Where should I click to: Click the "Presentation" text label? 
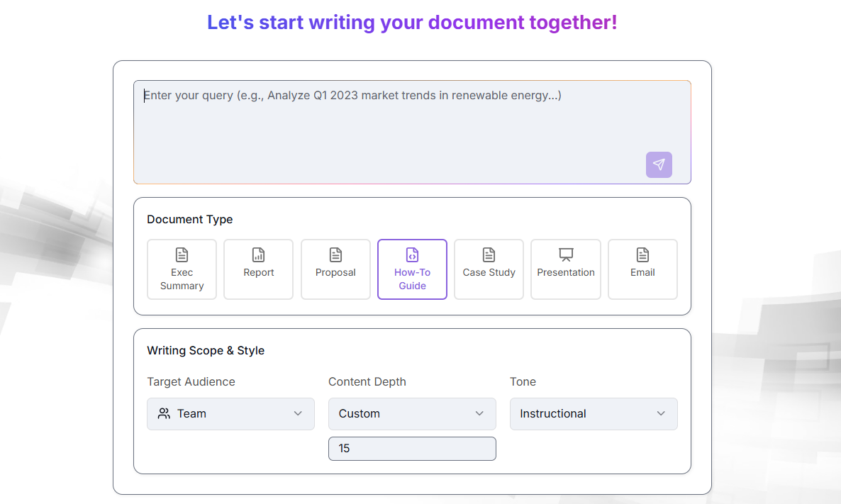(x=566, y=272)
